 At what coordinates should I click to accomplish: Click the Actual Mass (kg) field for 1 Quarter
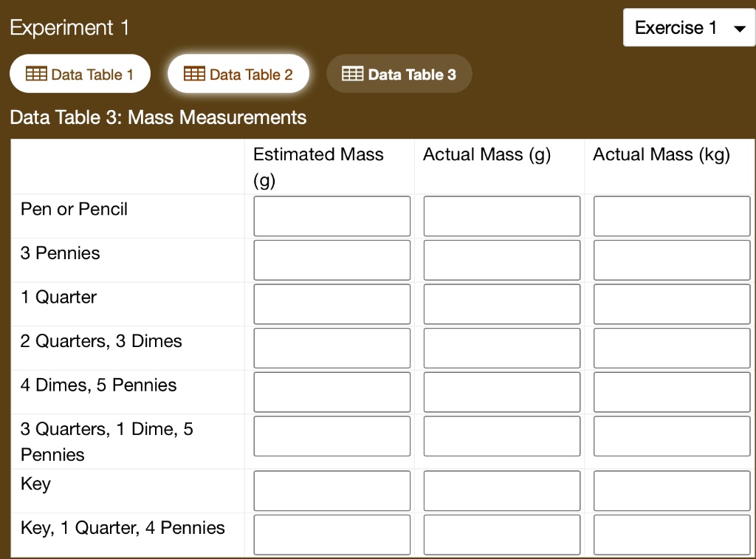pyautogui.click(x=671, y=303)
